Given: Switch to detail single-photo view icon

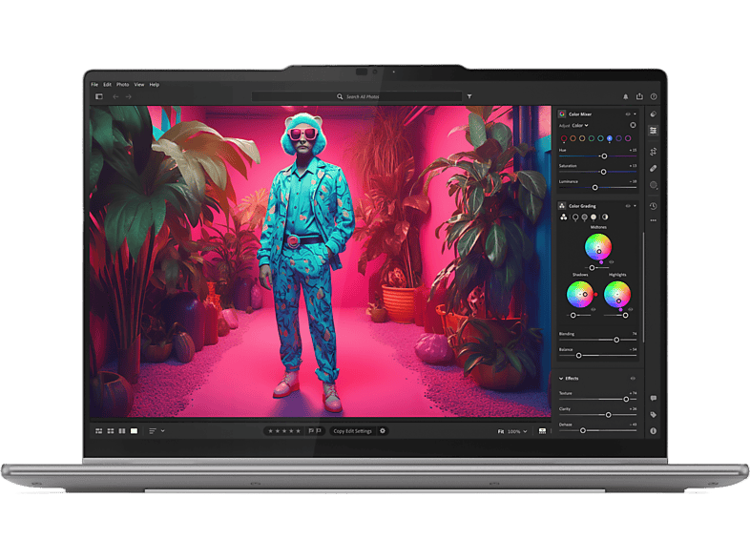Looking at the screenshot, I should click(134, 431).
